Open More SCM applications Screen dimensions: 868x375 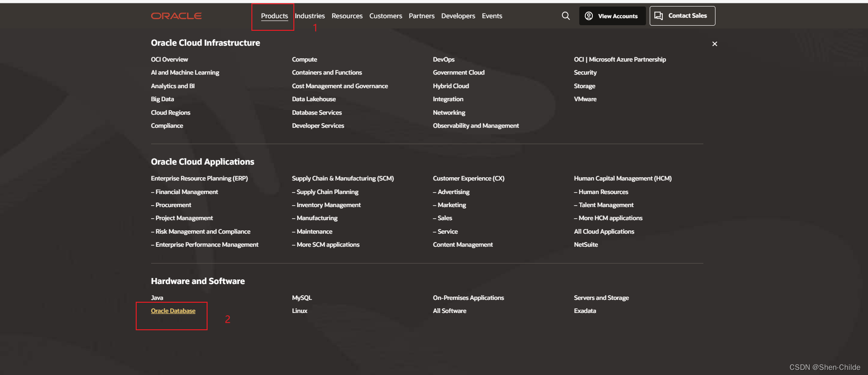pos(326,244)
